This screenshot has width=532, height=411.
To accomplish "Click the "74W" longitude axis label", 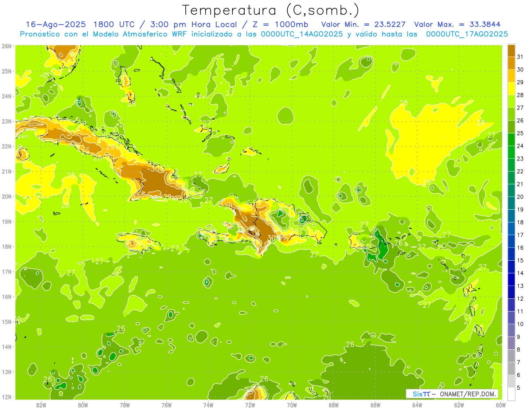I will [x=208, y=404].
